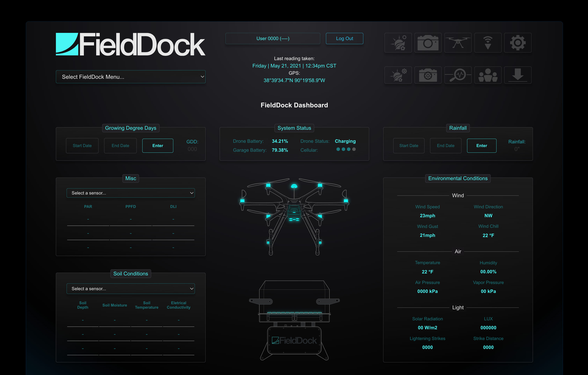The width and height of the screenshot is (588, 375).
Task: Select the health analytics waveform icon
Action: pyautogui.click(x=458, y=75)
